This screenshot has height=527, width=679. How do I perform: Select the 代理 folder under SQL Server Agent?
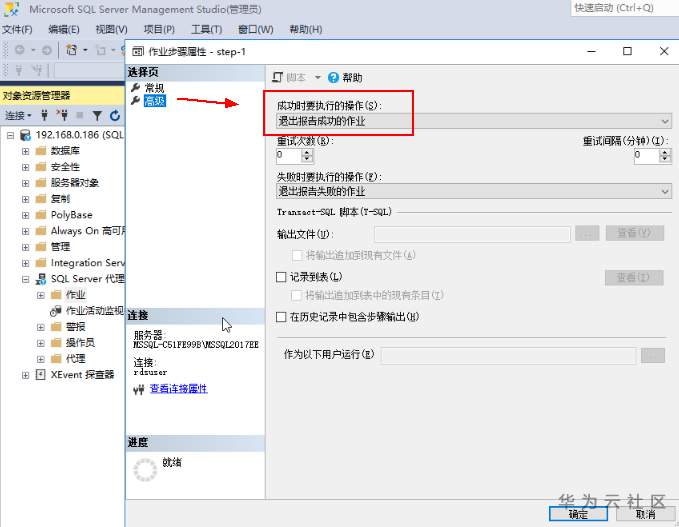point(75,359)
